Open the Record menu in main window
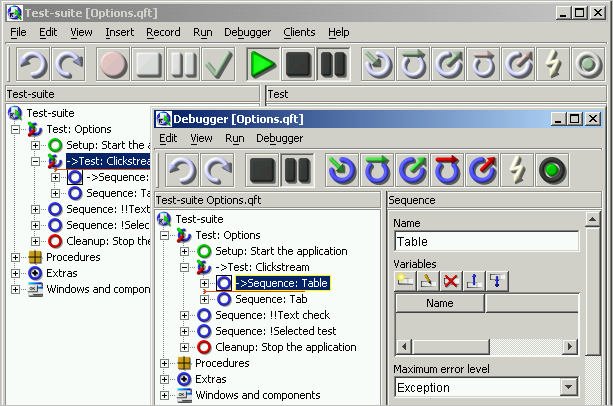 pyautogui.click(x=163, y=32)
